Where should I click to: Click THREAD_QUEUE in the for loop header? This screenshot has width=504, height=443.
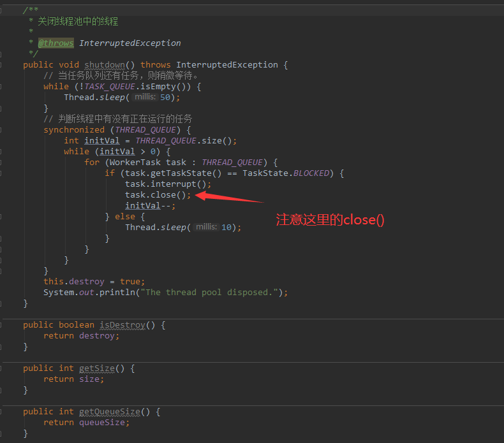(x=232, y=163)
